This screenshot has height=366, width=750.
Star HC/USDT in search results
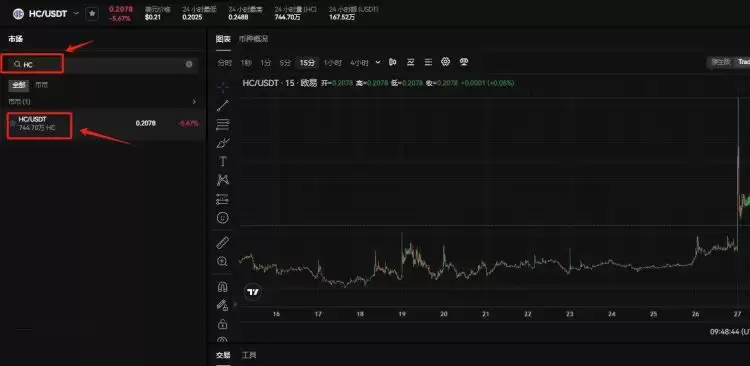13,123
